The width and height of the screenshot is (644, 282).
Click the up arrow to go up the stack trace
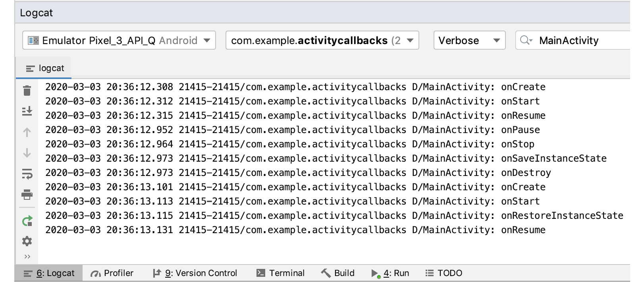click(27, 132)
